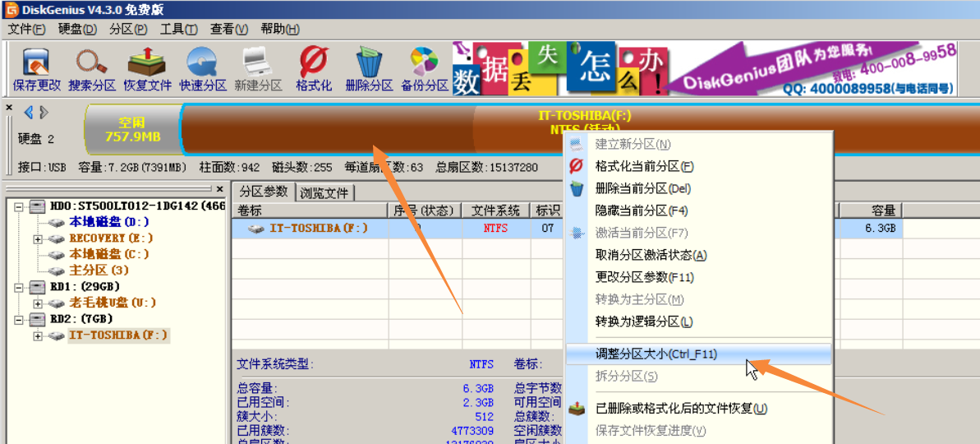The height and width of the screenshot is (444, 980).
Task: Close the disk map panel with its X
Action: [x=9, y=108]
